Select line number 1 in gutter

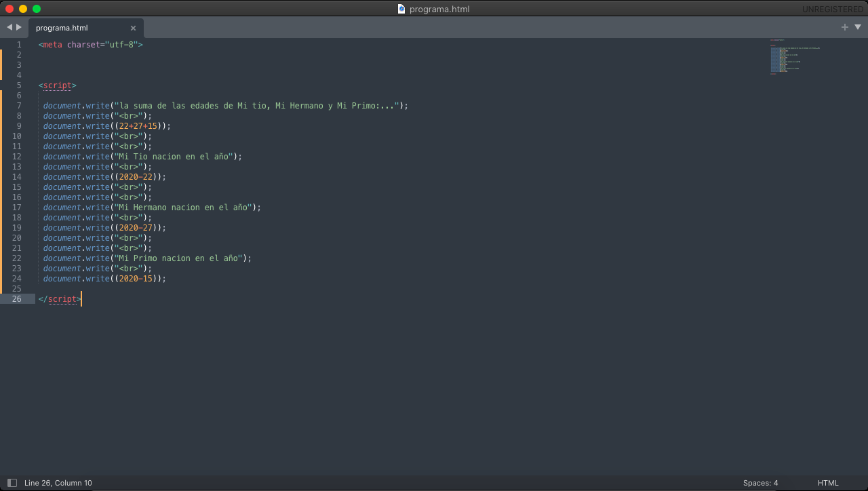[19, 45]
